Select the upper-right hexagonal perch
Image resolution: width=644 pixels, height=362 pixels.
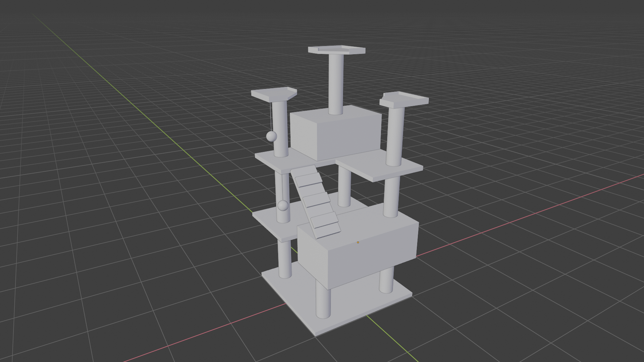[404, 100]
